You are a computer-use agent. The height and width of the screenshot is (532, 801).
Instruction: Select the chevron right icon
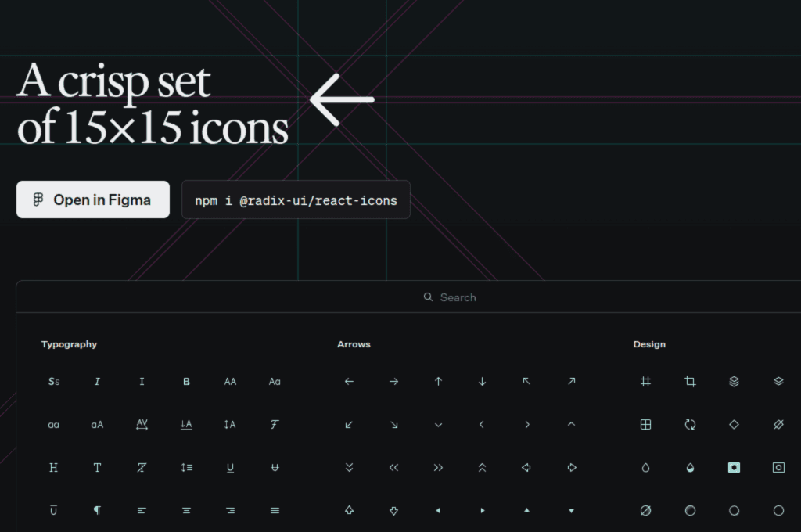527,425
